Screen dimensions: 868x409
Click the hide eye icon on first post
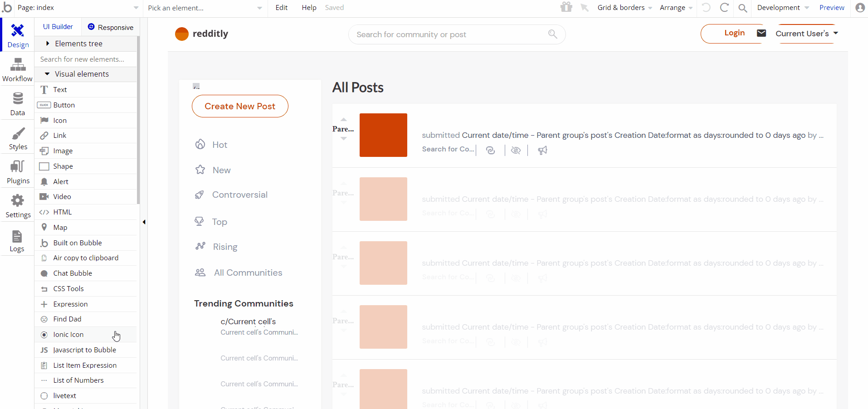tap(516, 150)
